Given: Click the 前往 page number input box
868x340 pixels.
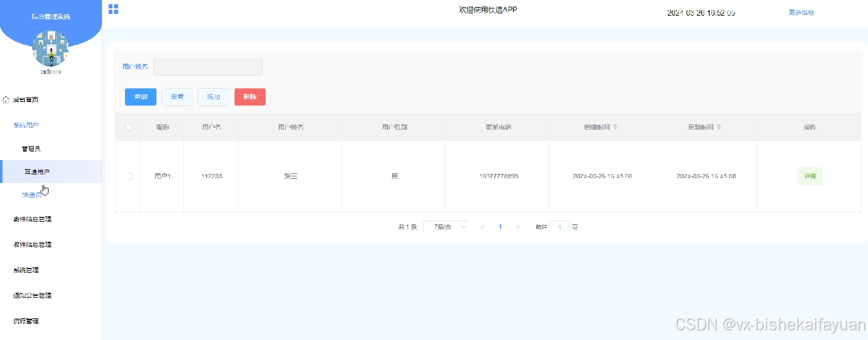Looking at the screenshot, I should pyautogui.click(x=559, y=227).
